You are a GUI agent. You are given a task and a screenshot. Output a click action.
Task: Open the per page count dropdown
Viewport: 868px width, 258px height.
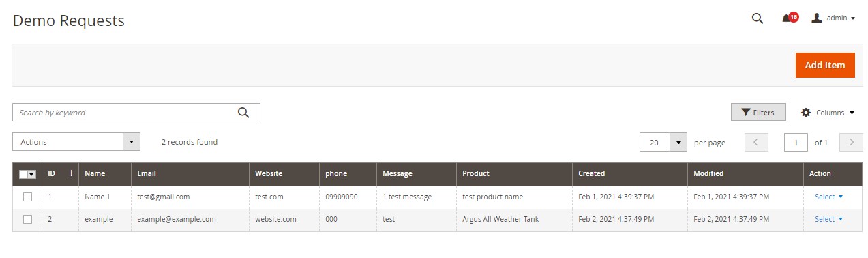[x=663, y=142]
